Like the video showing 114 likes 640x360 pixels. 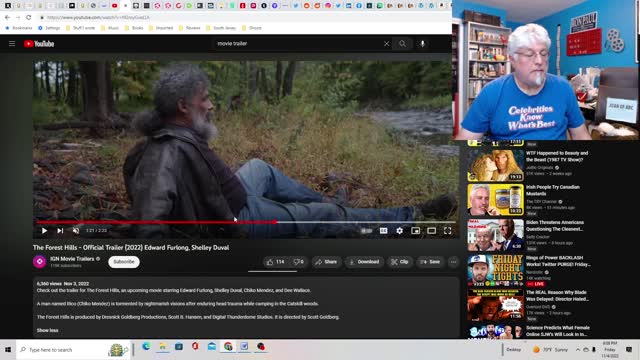pyautogui.click(x=275, y=262)
